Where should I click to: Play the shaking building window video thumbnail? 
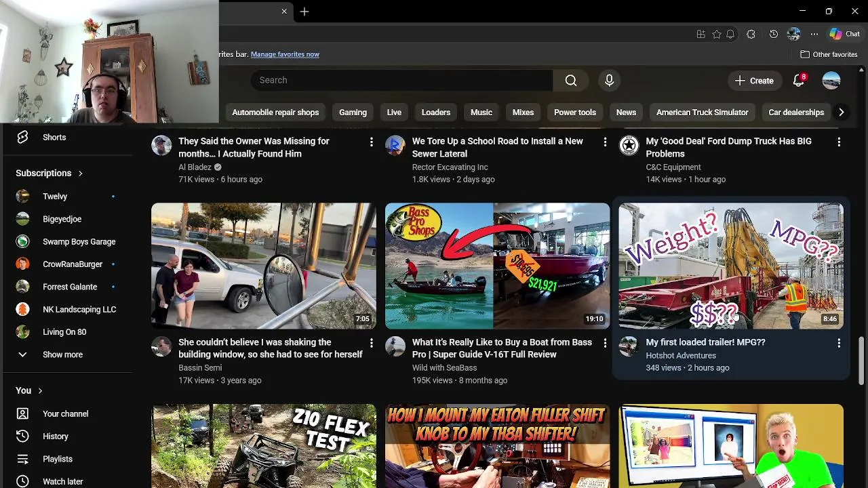tap(264, 266)
